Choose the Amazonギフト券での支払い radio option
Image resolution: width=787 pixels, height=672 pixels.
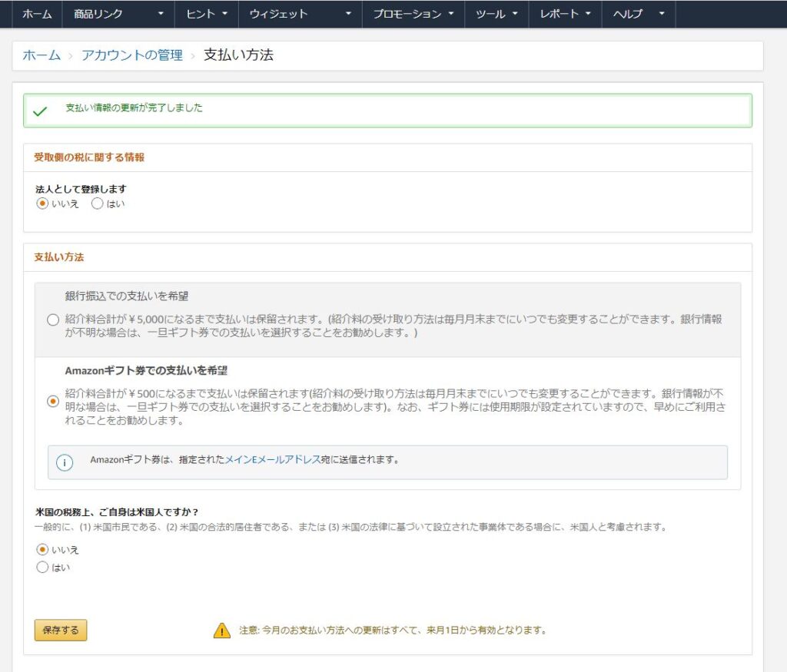point(53,401)
